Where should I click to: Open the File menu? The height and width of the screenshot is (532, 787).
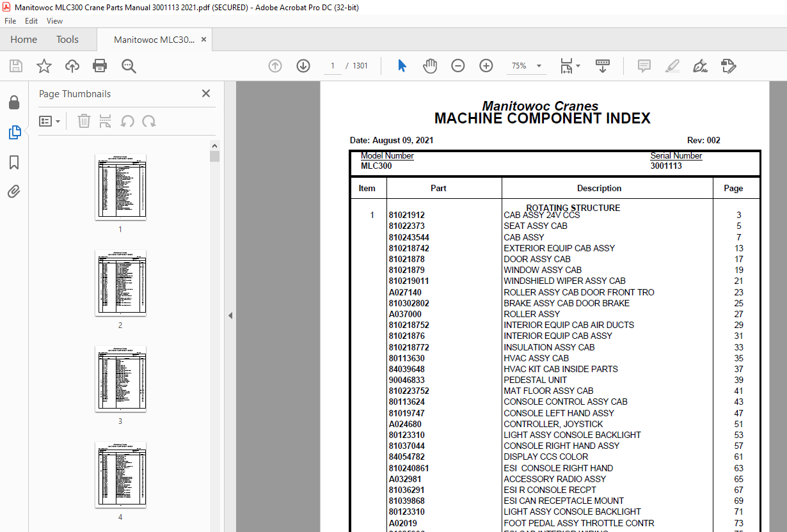tap(10, 21)
